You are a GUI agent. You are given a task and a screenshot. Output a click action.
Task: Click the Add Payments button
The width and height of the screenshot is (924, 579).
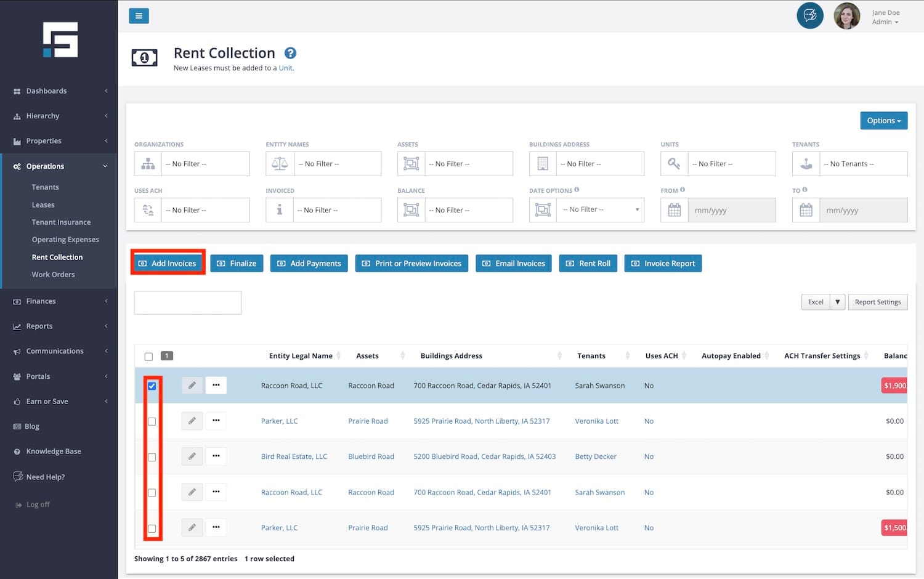tap(309, 264)
